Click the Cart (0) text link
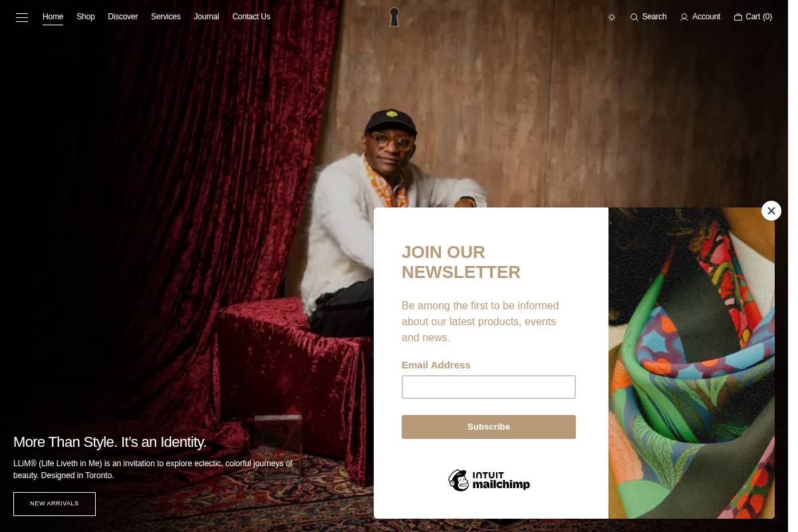 [x=759, y=17]
